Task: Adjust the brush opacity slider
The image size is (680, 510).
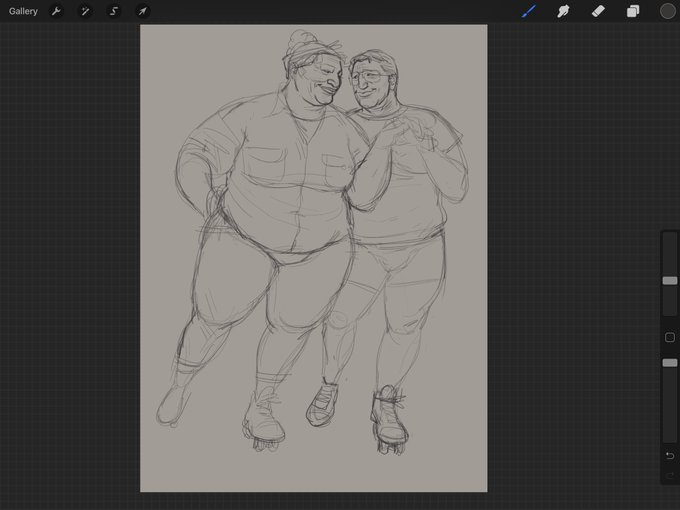Action: click(x=670, y=363)
